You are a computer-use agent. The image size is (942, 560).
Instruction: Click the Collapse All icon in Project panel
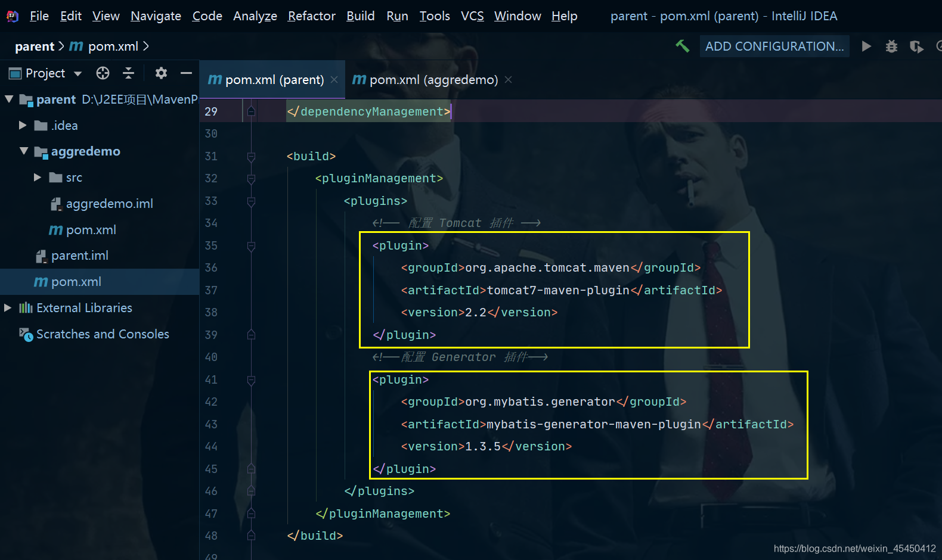[x=128, y=73]
